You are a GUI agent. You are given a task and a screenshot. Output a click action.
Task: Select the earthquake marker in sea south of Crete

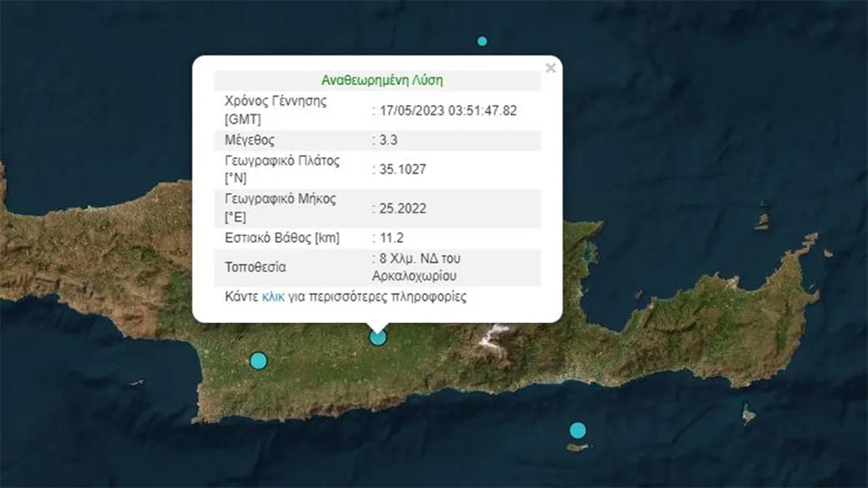coord(578,430)
